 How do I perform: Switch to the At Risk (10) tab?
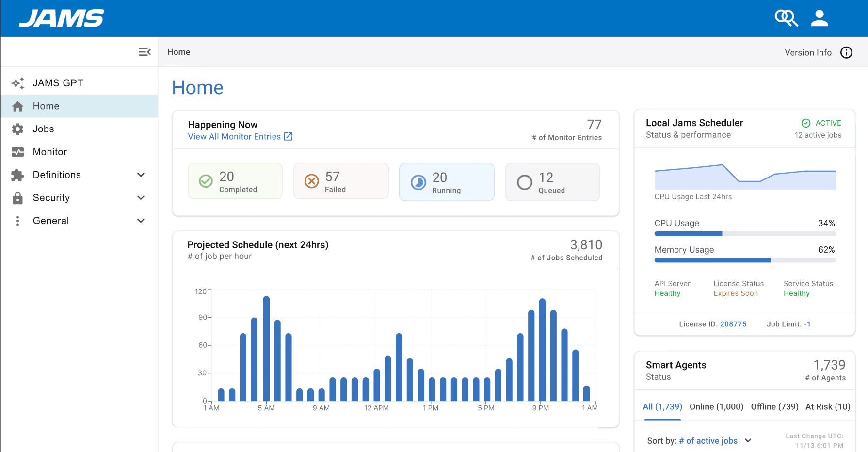pos(828,407)
